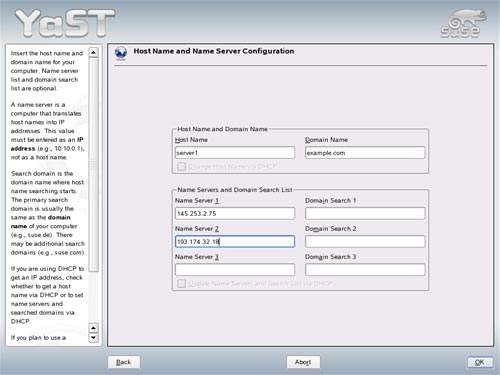Click the Domain Name input field
Viewport: 500px width, 375px height.
coord(365,153)
